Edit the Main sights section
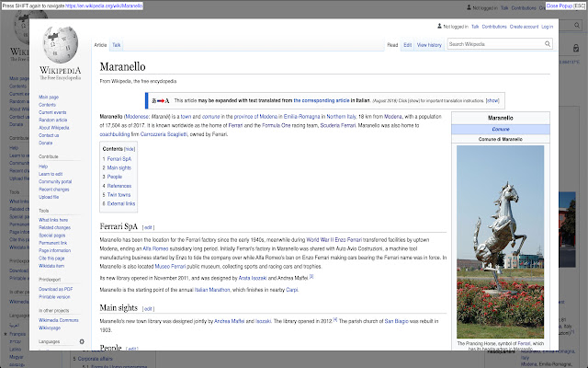This screenshot has height=368, width=588. coord(148,309)
